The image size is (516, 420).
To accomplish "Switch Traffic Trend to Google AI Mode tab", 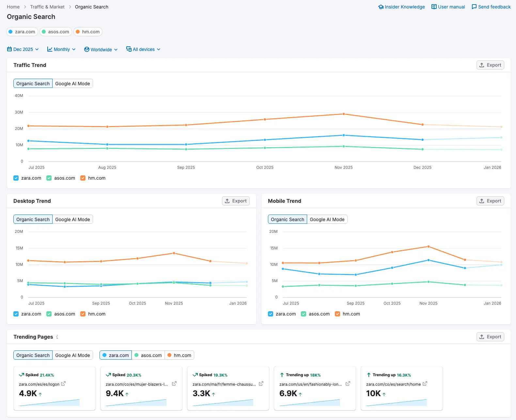I will click(72, 84).
